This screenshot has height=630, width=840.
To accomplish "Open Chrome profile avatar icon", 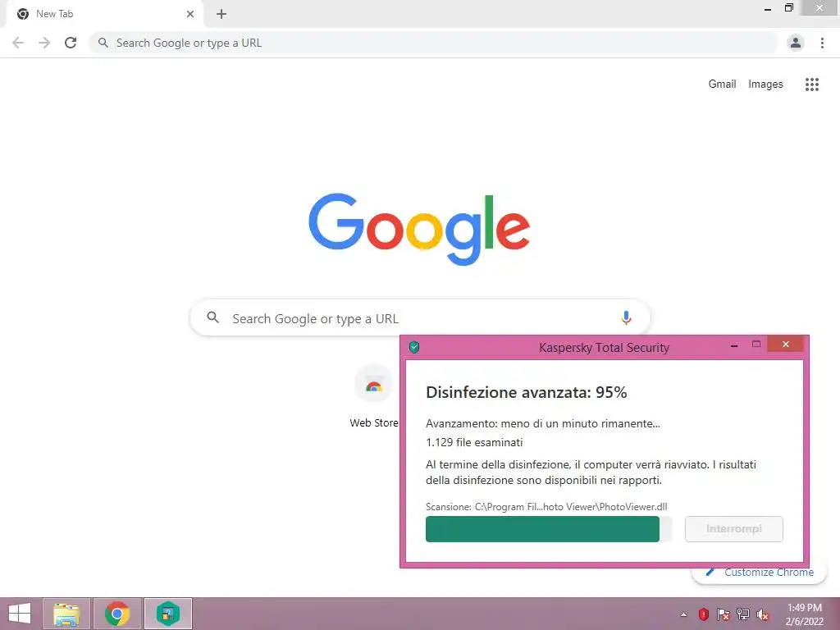I will 796,43.
